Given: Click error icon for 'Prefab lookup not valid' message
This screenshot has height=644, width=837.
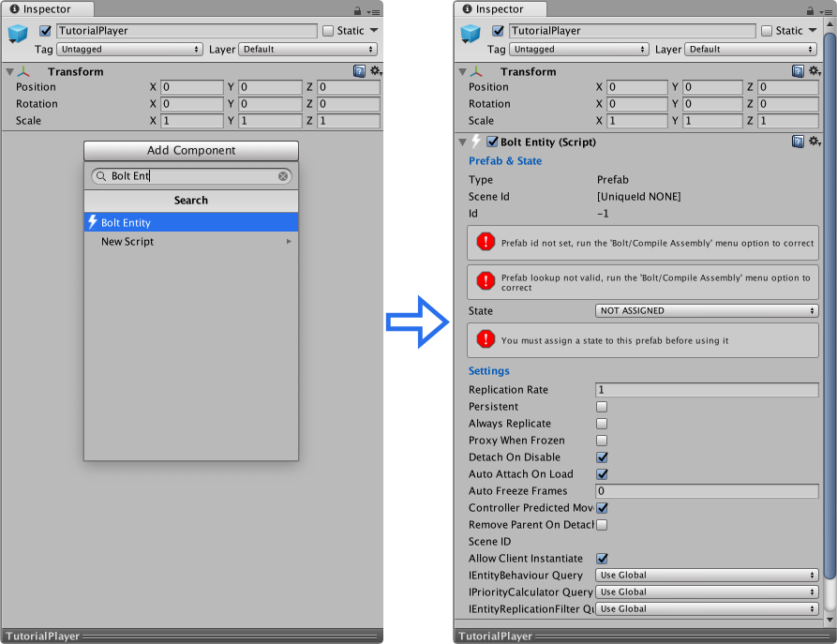Looking at the screenshot, I should tap(486, 281).
